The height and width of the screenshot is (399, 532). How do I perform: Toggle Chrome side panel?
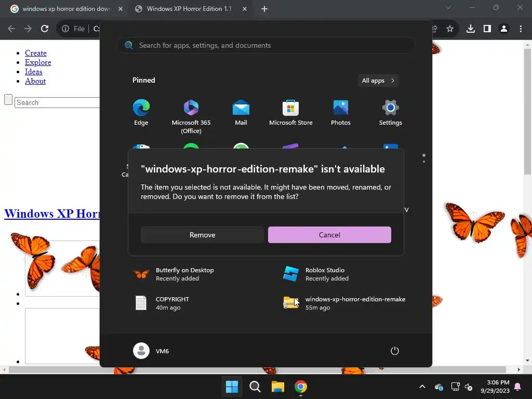click(487, 29)
